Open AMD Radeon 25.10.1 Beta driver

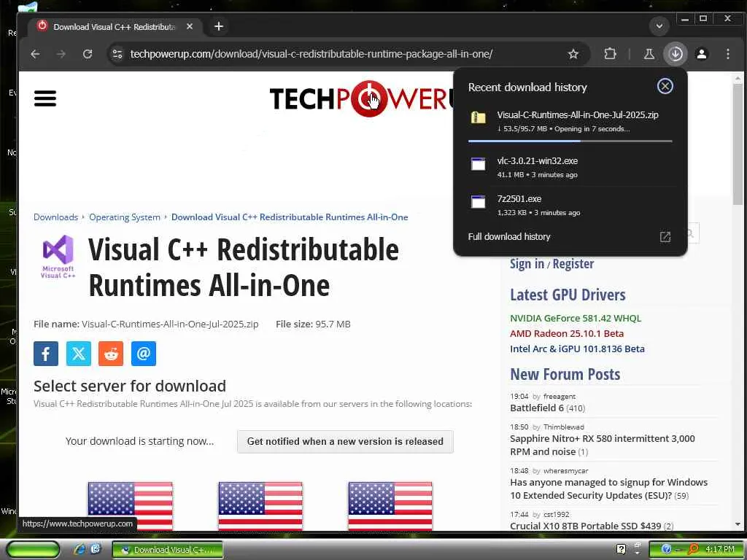pyautogui.click(x=567, y=333)
